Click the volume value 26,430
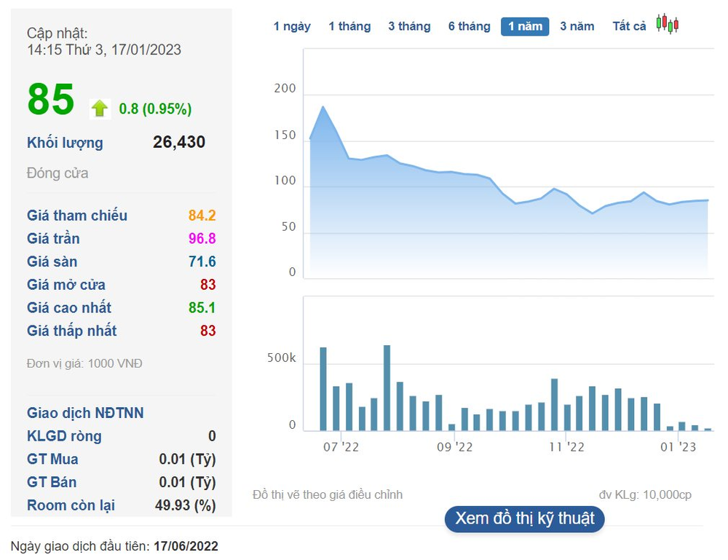The image size is (728, 560). click(x=179, y=142)
